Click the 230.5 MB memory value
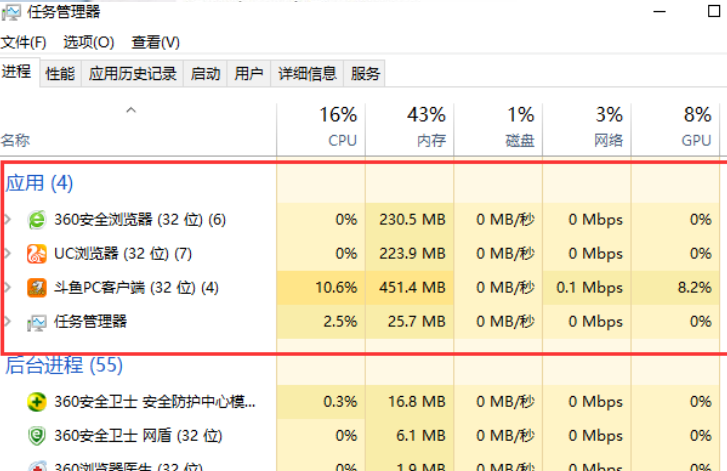This screenshot has width=727, height=471. tap(412, 219)
